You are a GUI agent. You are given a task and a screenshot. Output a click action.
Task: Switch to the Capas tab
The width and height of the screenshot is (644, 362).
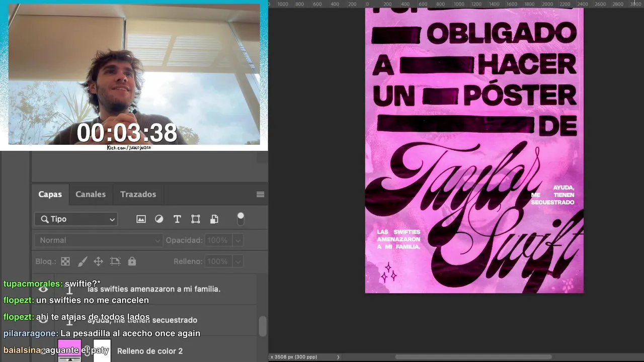(x=50, y=194)
